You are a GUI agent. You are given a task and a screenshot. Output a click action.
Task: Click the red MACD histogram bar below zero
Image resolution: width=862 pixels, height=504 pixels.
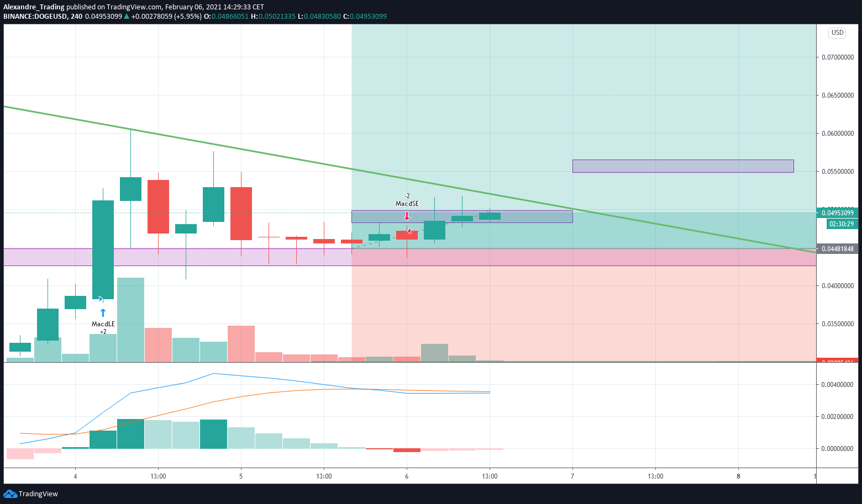[x=407, y=450]
